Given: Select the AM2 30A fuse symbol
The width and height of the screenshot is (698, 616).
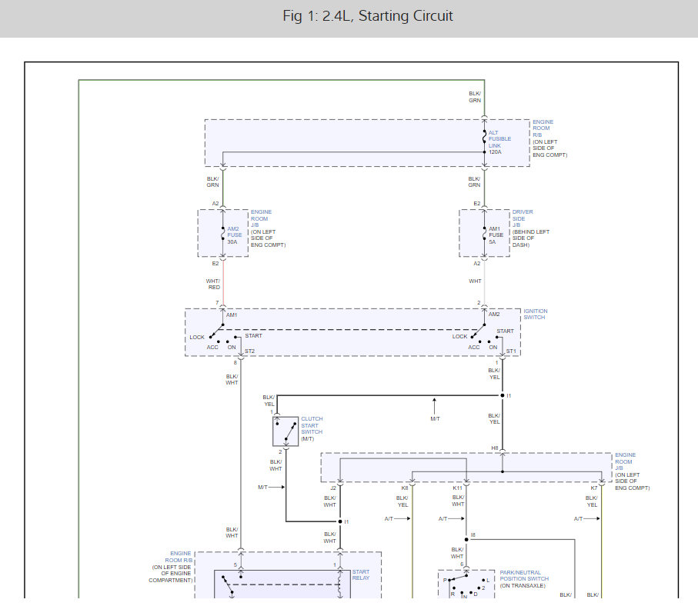Looking at the screenshot, I should pos(223,232).
